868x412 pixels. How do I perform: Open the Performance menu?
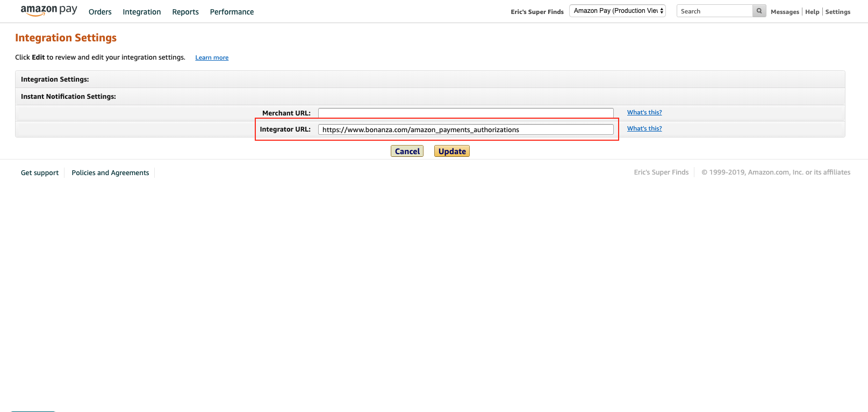[232, 12]
